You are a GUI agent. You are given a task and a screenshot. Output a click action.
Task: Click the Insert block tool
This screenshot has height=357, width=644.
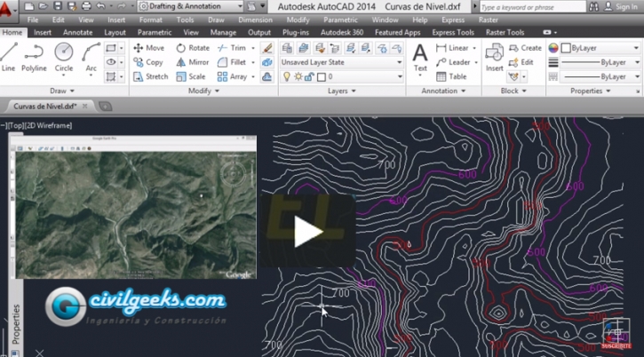[x=494, y=58]
